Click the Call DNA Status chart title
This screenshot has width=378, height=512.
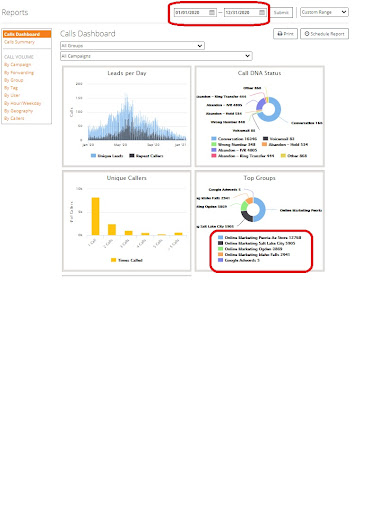click(259, 73)
